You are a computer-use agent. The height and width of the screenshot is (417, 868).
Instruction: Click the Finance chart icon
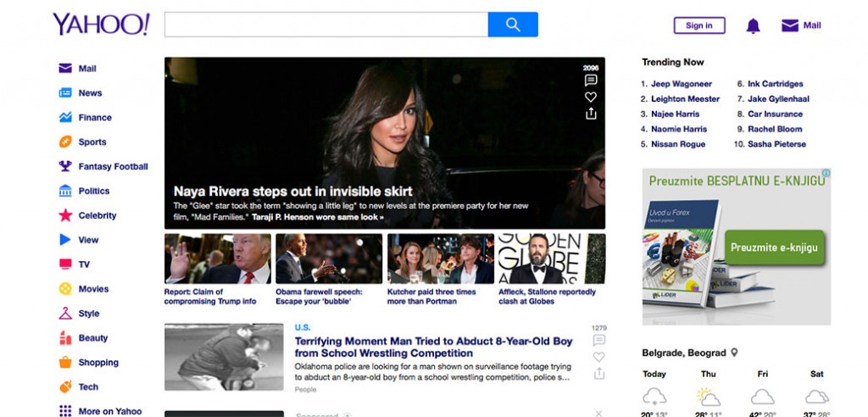coord(65,117)
